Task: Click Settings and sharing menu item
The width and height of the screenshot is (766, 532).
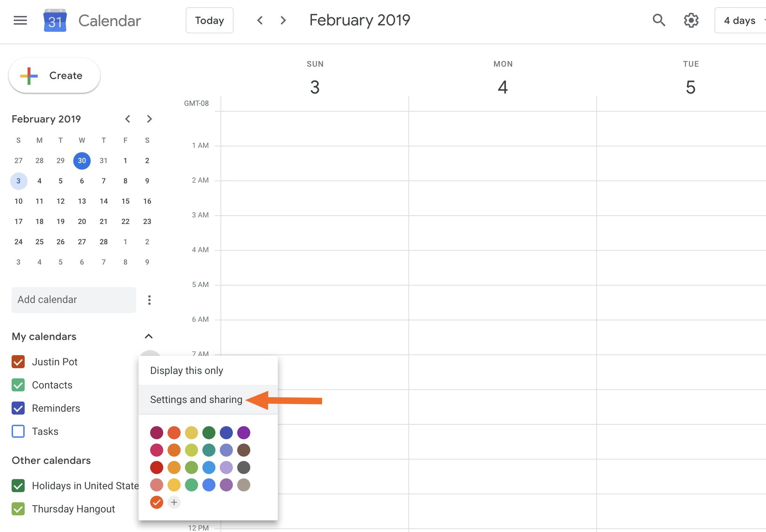Action: 195,399
